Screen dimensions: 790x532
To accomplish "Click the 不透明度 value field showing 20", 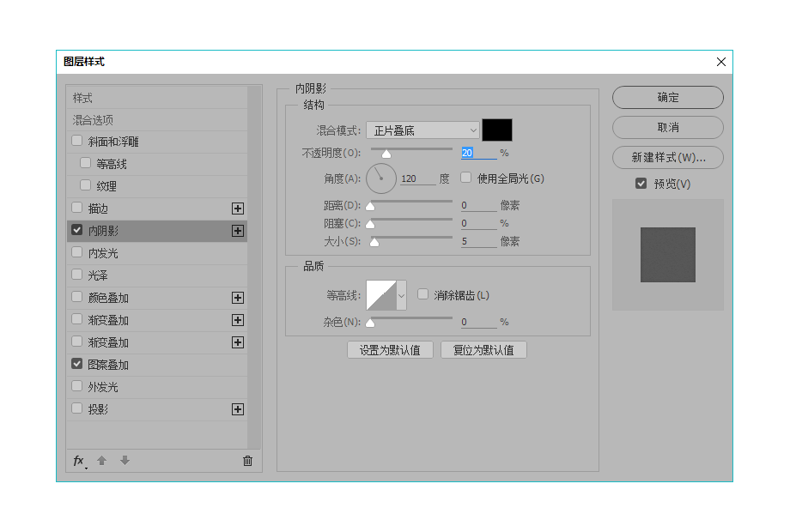I will [x=478, y=153].
